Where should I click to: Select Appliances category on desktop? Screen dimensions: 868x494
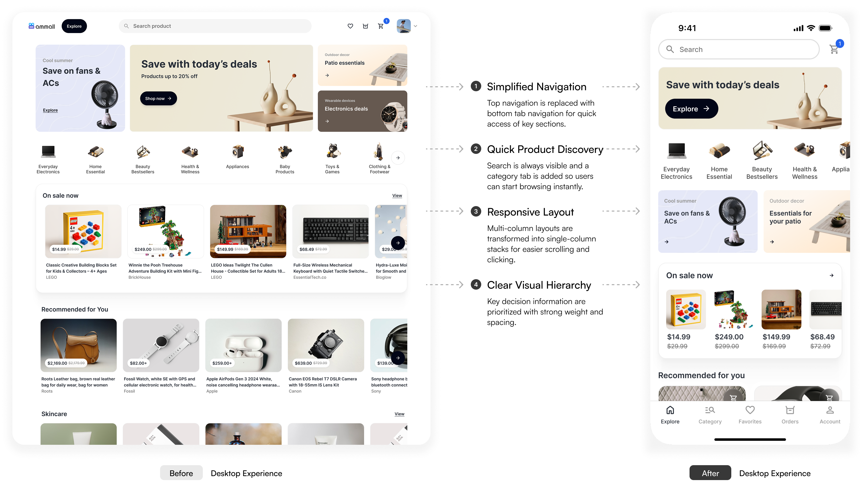click(x=237, y=156)
